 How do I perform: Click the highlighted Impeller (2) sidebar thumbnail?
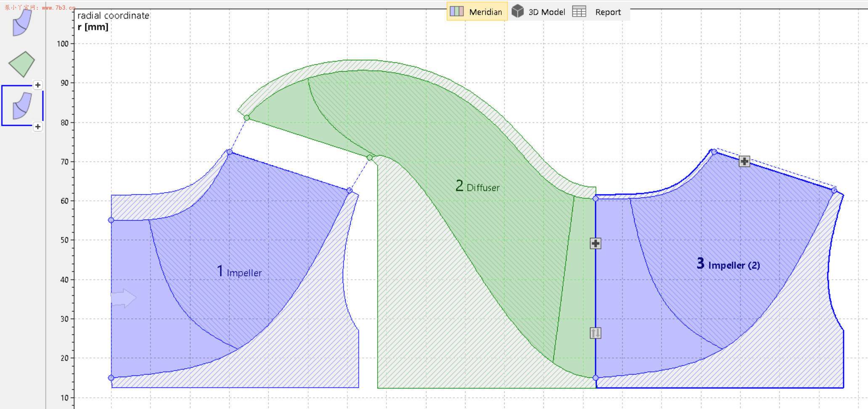pyautogui.click(x=22, y=106)
